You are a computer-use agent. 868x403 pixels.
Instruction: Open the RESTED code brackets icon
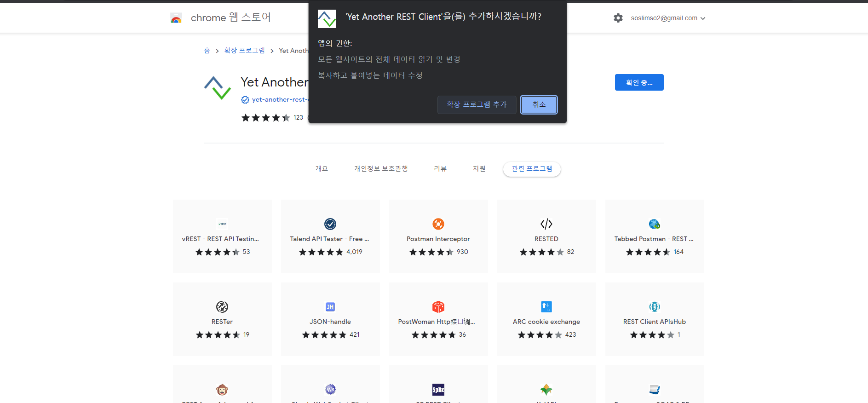point(546,224)
